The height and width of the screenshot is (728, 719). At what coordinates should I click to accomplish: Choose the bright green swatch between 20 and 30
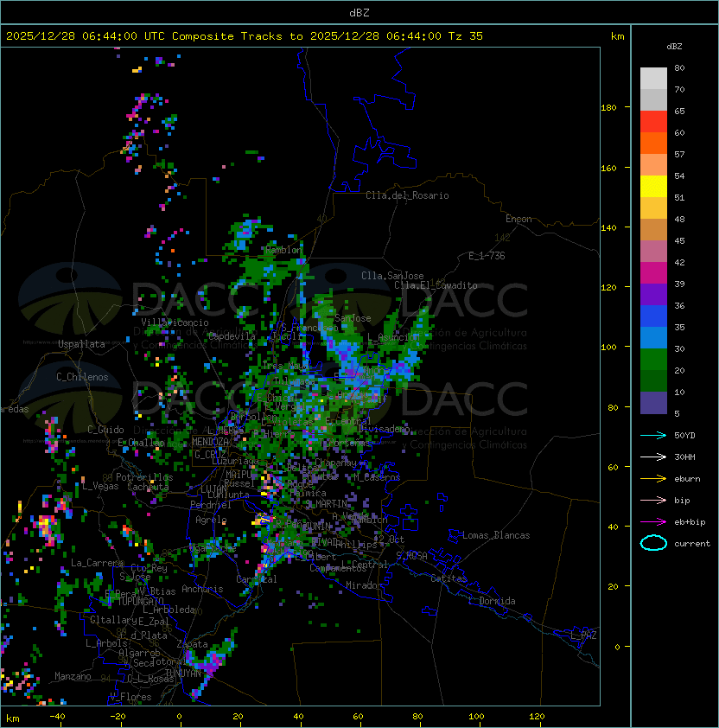coord(653,360)
